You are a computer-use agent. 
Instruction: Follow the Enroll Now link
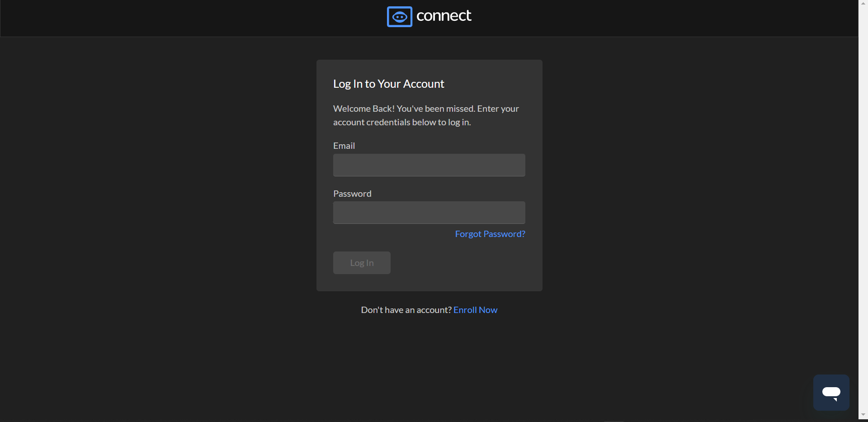(x=475, y=310)
